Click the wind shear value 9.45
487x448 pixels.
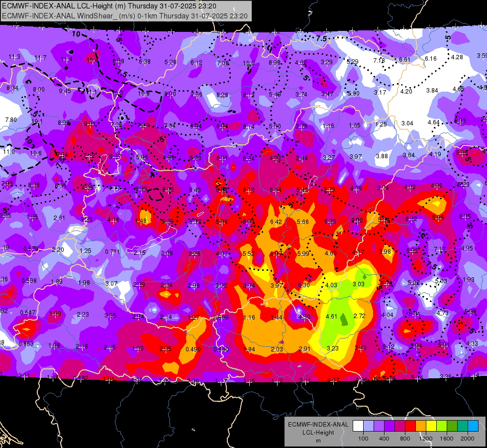pos(65,91)
